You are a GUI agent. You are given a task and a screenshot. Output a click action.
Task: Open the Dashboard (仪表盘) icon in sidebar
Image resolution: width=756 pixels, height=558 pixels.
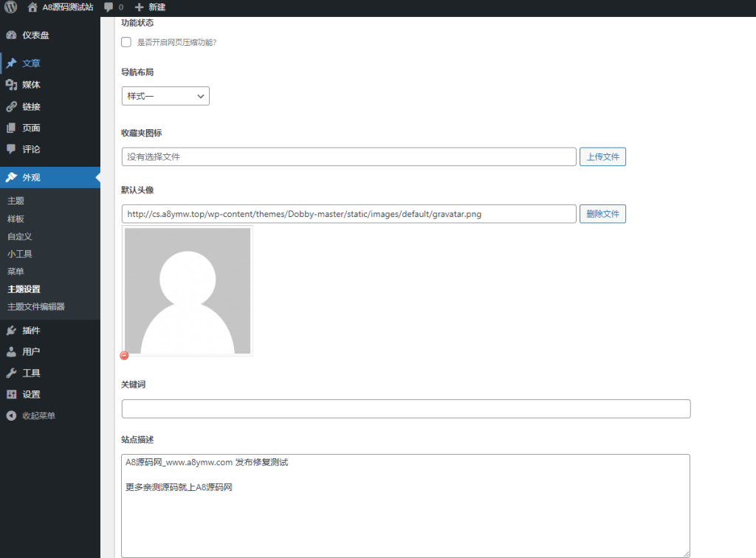pyautogui.click(x=12, y=35)
